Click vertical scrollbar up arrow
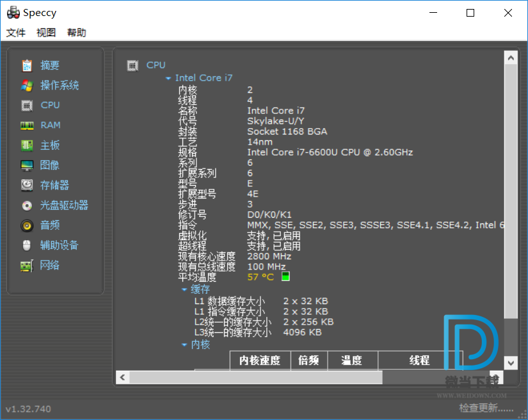 coord(511,58)
